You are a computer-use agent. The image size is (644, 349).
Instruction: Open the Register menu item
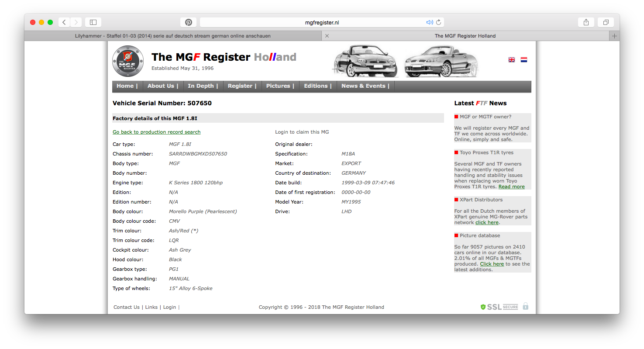(242, 86)
